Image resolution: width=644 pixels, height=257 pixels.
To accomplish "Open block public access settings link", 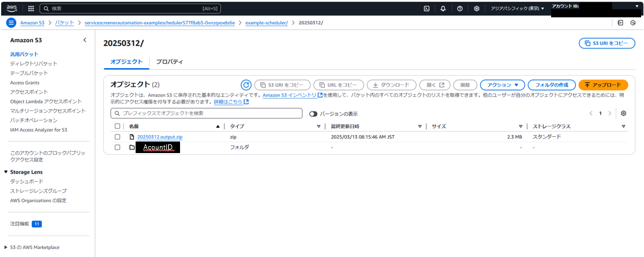I will click(48, 157).
